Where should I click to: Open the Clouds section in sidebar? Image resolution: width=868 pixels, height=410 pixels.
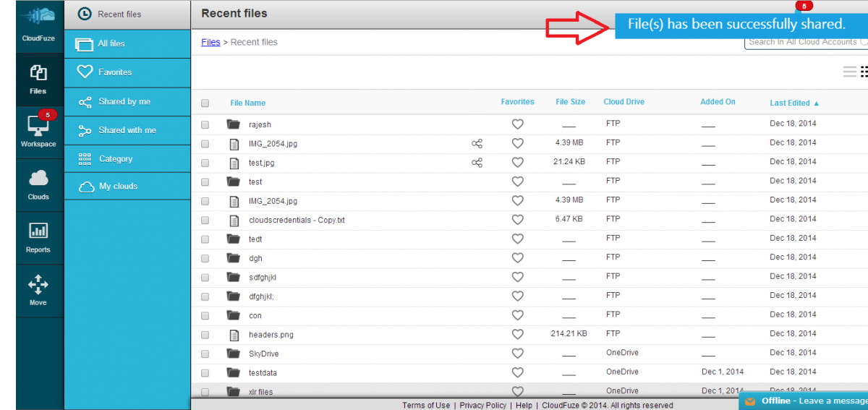click(38, 184)
